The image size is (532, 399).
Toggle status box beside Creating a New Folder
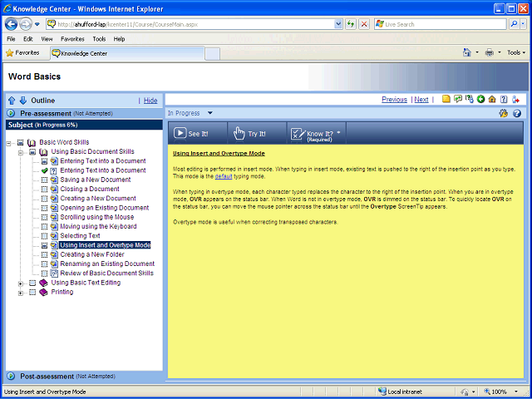tap(44, 254)
